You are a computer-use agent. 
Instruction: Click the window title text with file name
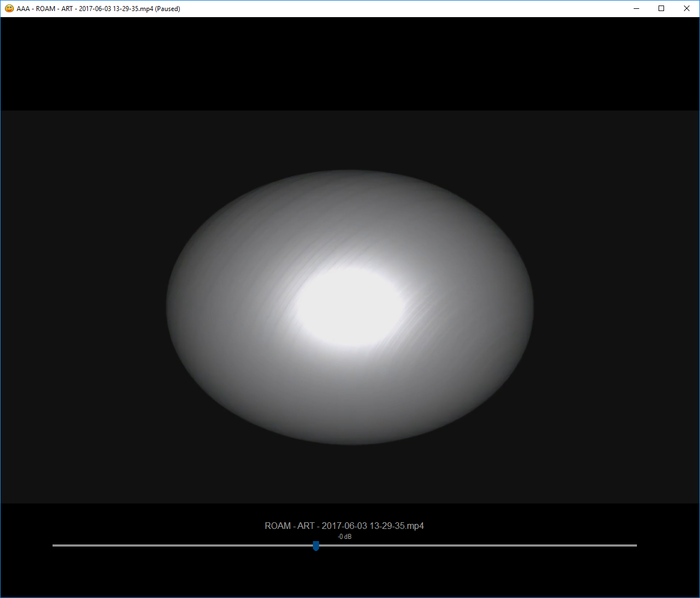click(x=98, y=9)
